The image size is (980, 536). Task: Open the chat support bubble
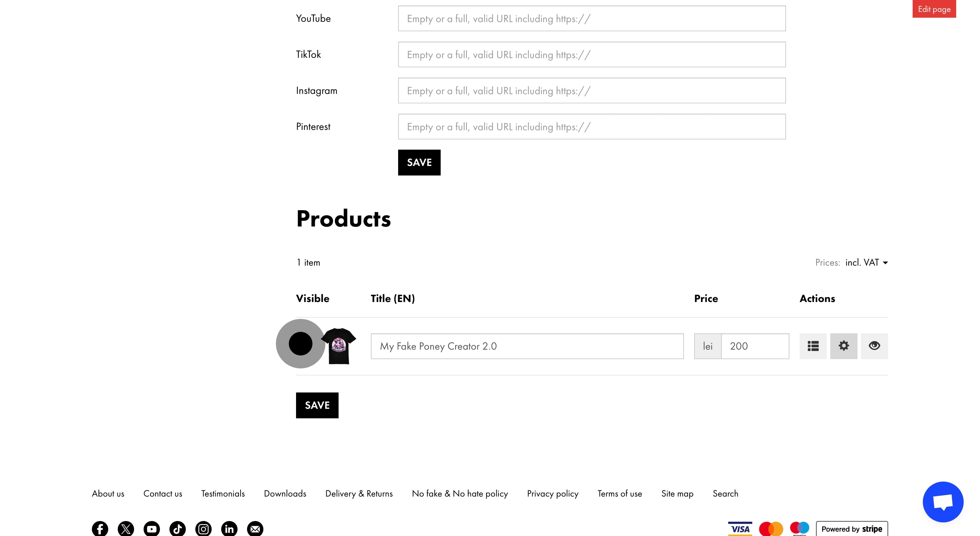[943, 502]
